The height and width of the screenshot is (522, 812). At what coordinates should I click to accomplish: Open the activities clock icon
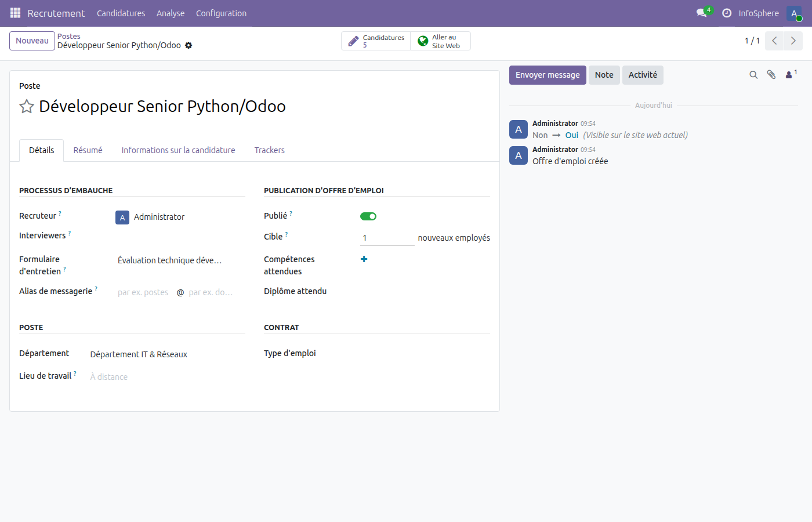tap(727, 13)
